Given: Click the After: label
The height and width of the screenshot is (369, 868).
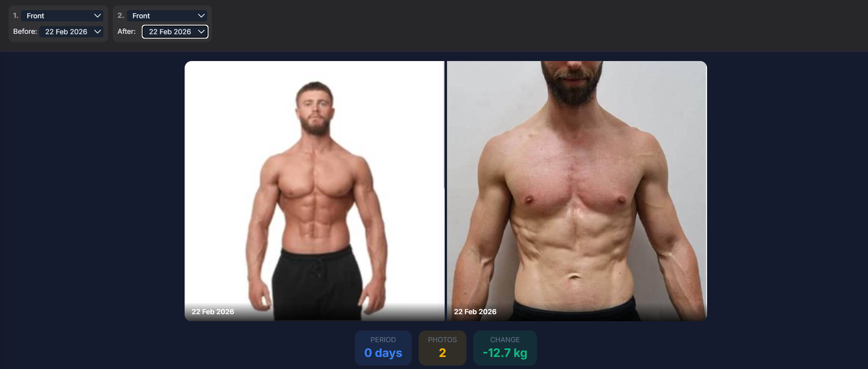Looking at the screenshot, I should [126, 31].
